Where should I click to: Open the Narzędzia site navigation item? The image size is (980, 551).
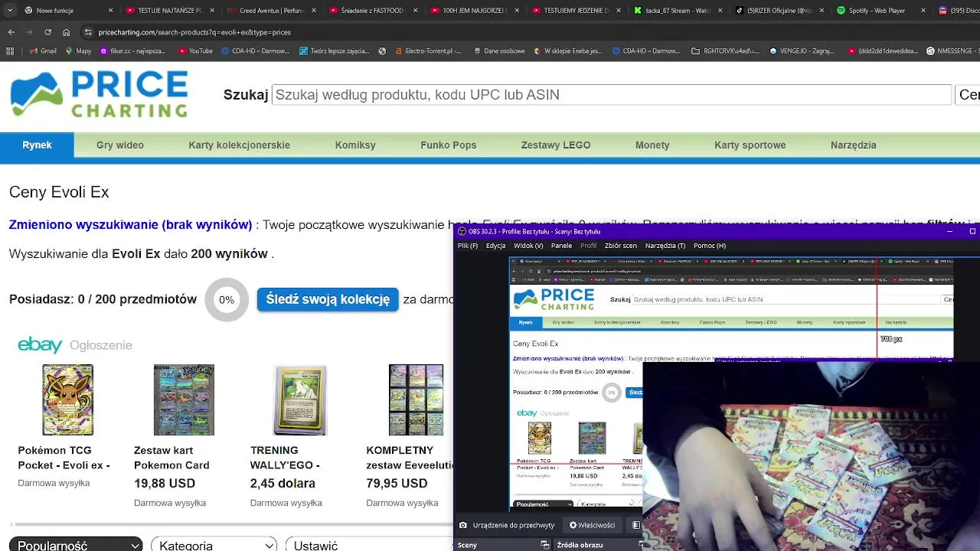tap(854, 145)
